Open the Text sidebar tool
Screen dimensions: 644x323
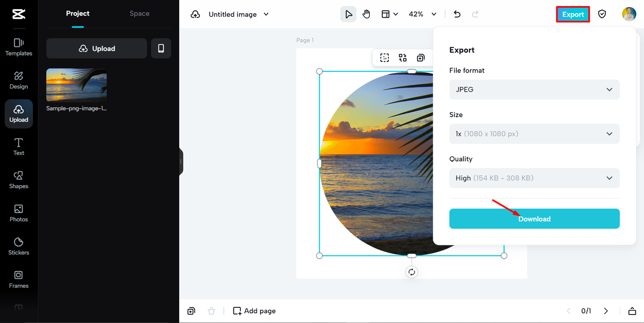(x=19, y=147)
